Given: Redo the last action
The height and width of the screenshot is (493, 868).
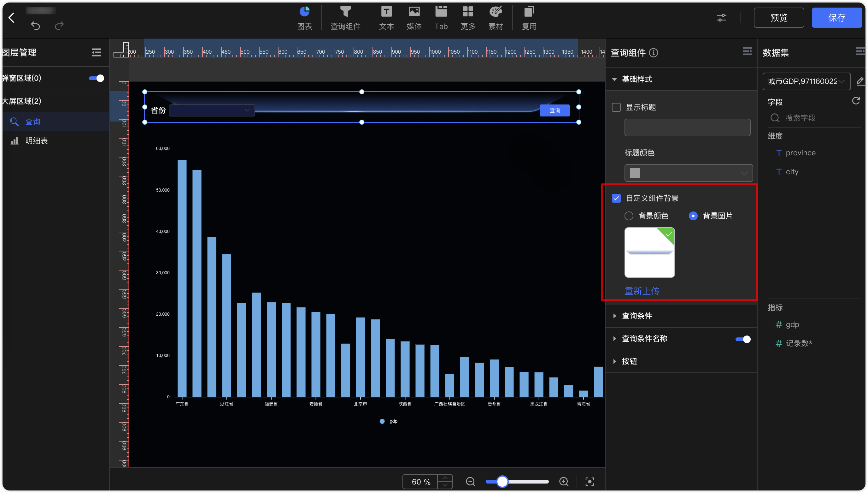Looking at the screenshot, I should click(x=59, y=26).
